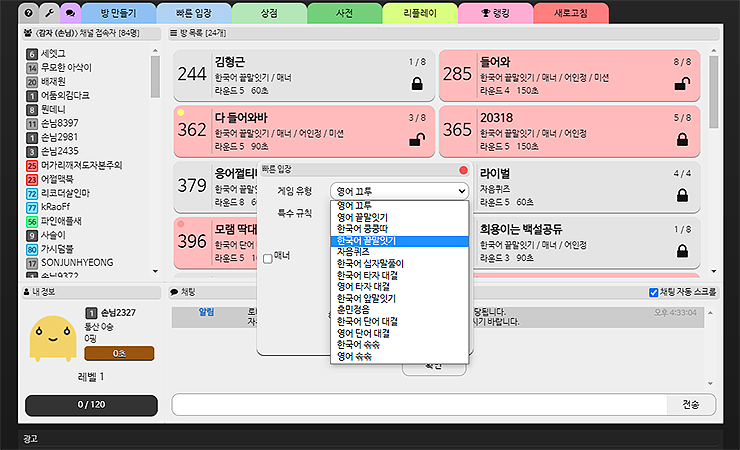Select 영어 솎솎 option

coord(399,357)
